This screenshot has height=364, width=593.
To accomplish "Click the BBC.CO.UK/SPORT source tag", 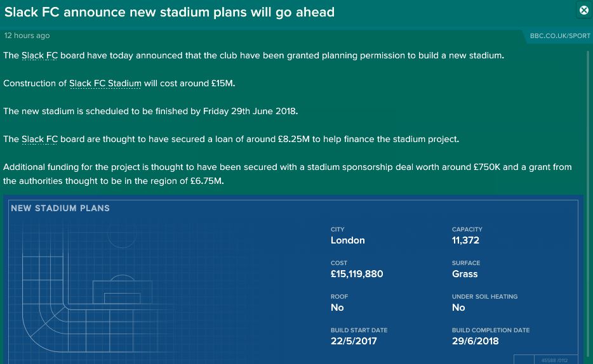I will 560,36.
